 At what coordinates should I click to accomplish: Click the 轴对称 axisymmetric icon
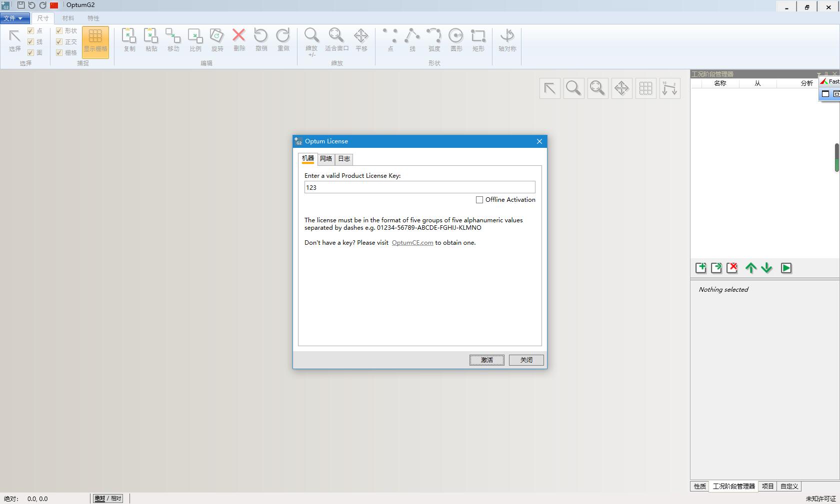click(507, 40)
